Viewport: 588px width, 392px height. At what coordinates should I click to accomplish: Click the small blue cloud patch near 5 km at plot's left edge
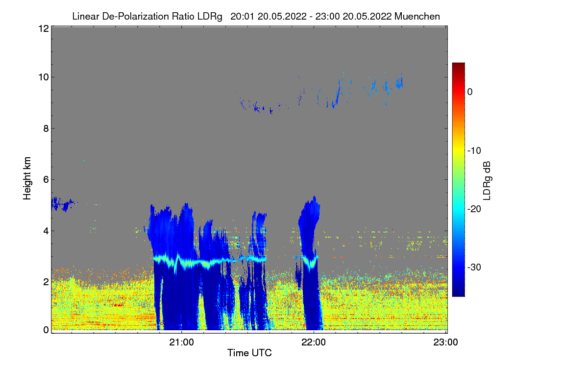click(63, 203)
